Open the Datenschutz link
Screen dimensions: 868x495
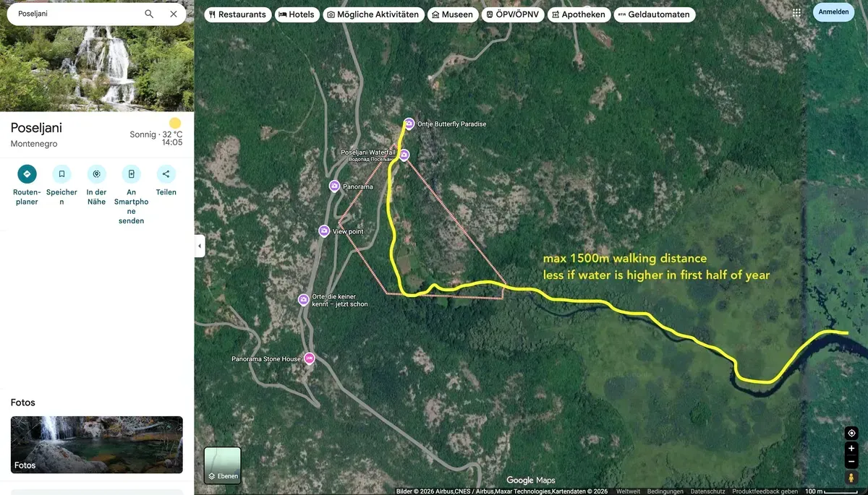[707, 491]
